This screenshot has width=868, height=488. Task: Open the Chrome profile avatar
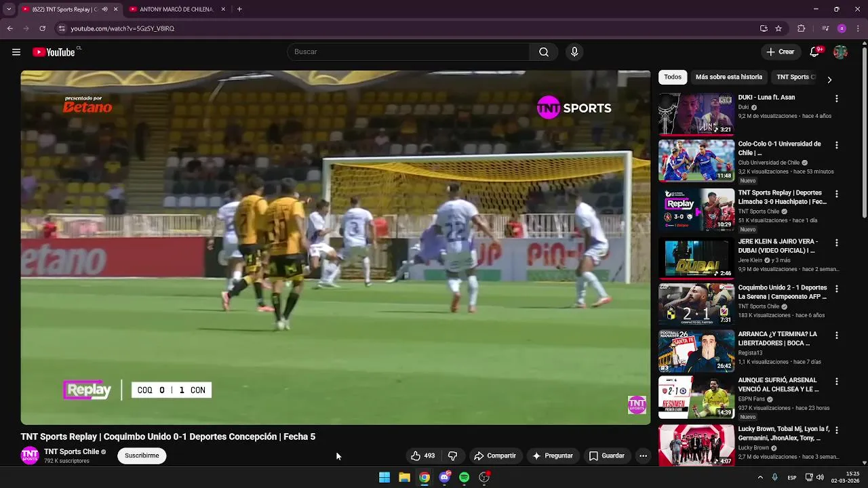click(842, 28)
